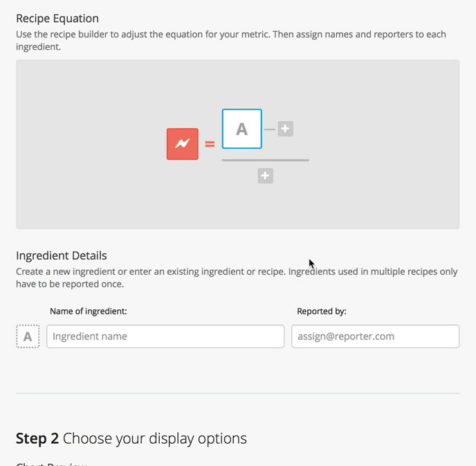476x466 pixels.
Task: Click the dash connector right of A box
Action: (269, 129)
